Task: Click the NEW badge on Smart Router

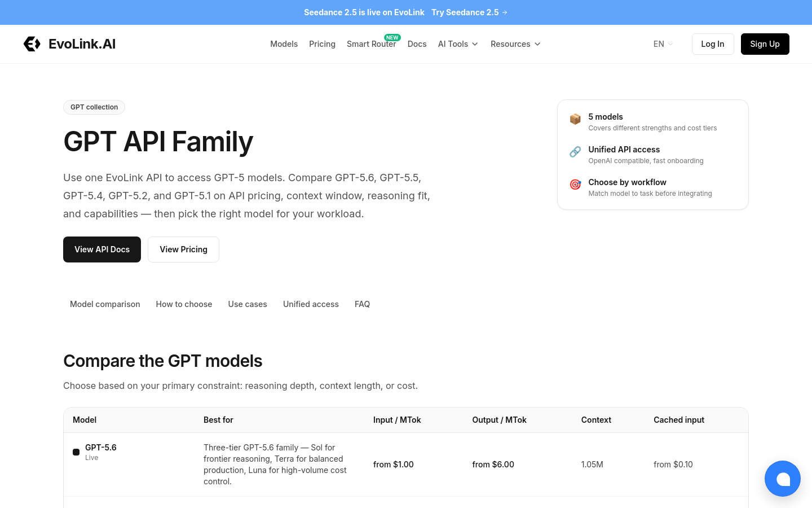Action: tap(392, 38)
